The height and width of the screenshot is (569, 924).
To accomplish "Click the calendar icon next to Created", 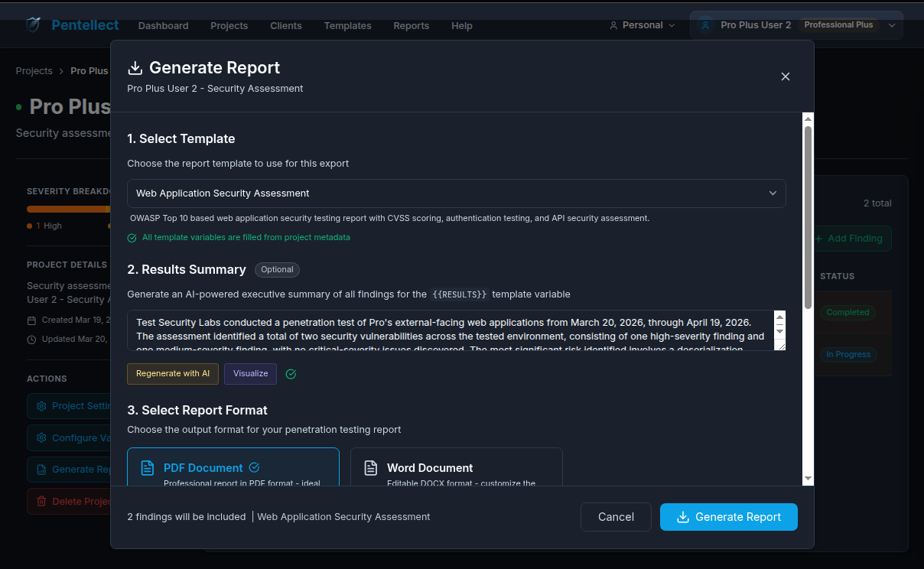I will [31, 320].
